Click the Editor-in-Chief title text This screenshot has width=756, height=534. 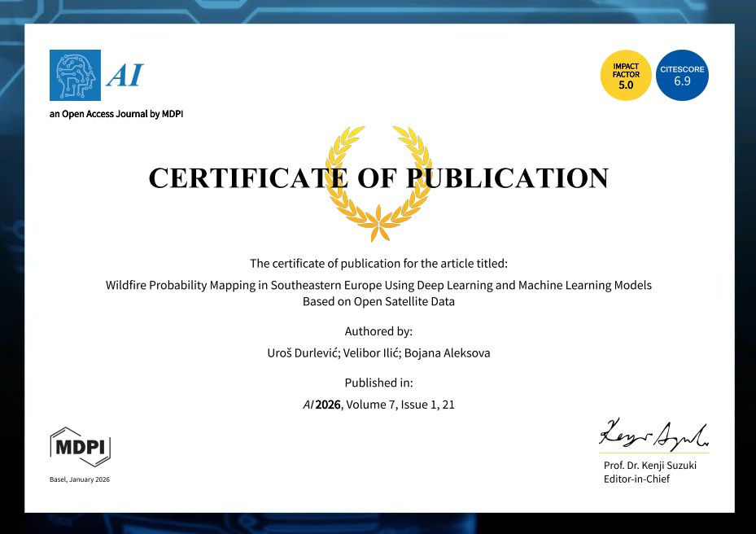point(636,479)
